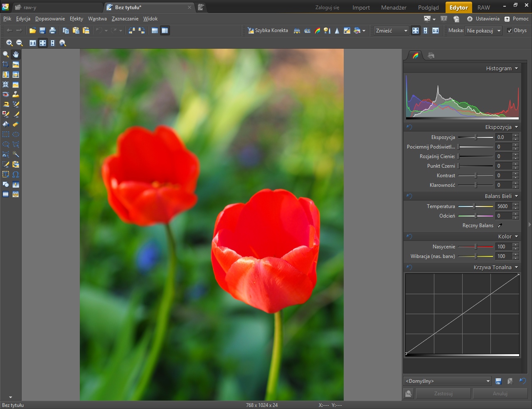Open the Zmieść zoom mode dropdown

pos(391,30)
